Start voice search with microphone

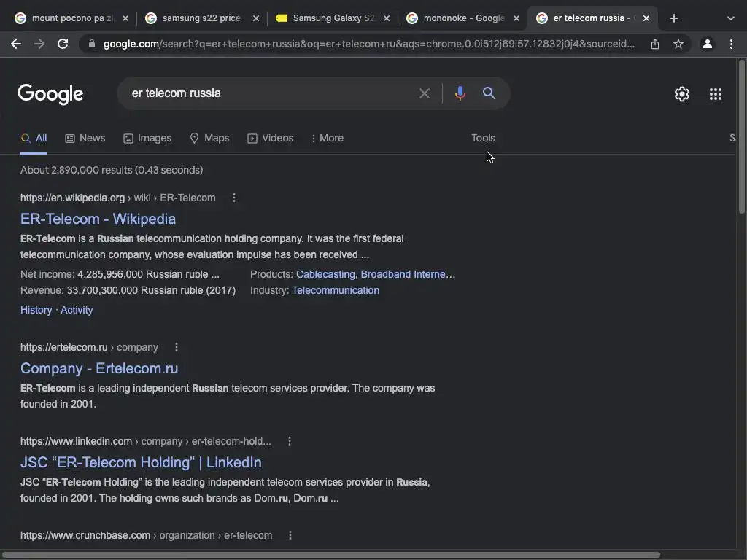click(460, 93)
